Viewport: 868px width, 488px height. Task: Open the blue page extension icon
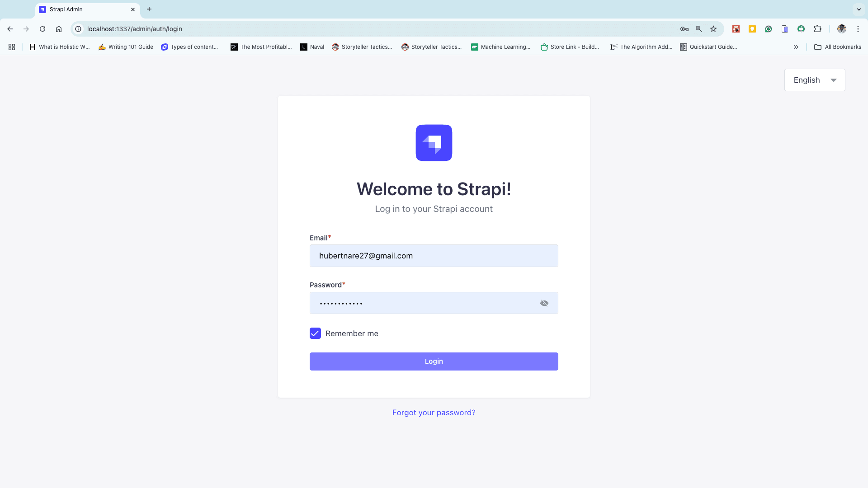point(785,29)
